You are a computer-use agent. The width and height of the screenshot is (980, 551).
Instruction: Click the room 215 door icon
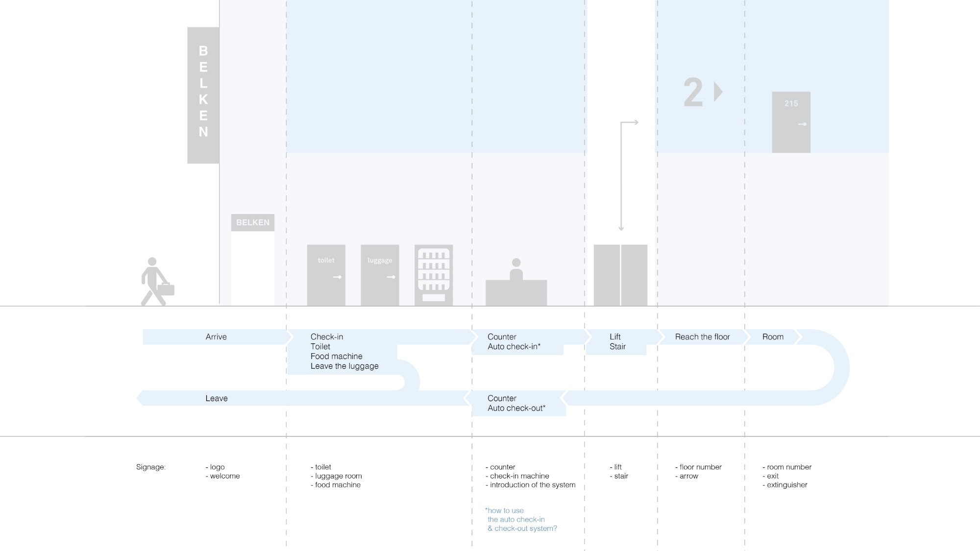[x=791, y=122]
